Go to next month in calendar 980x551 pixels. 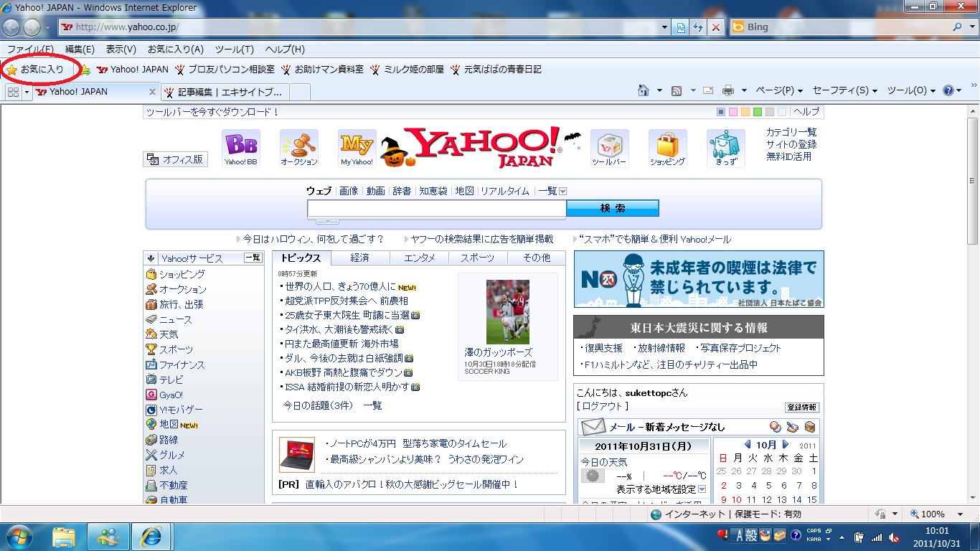coord(786,445)
